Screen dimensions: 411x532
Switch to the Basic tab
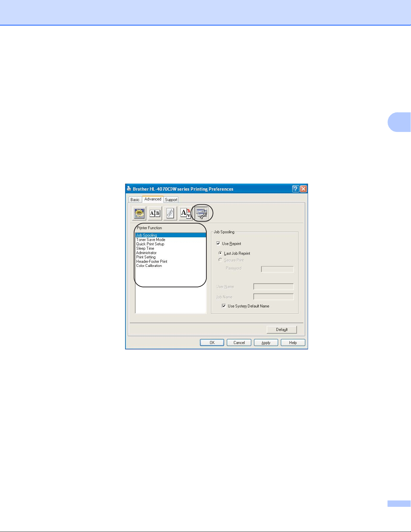click(x=135, y=199)
